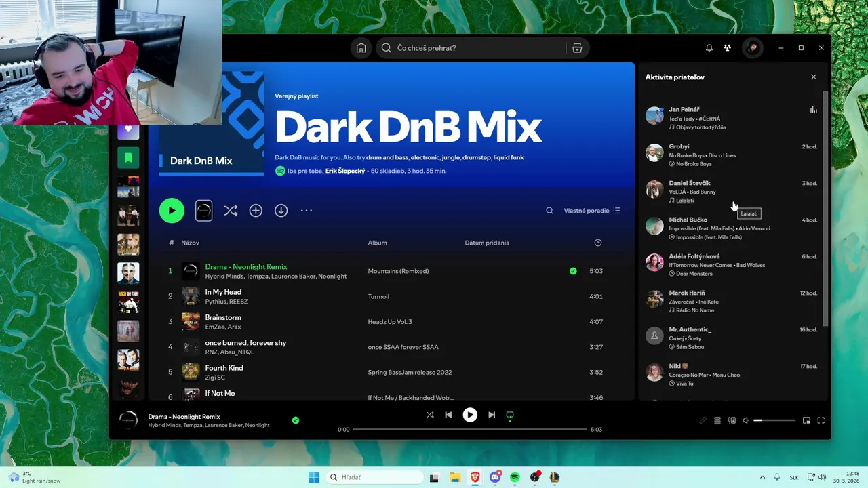
Task: Select the Brainstorm track title
Action: (223, 317)
